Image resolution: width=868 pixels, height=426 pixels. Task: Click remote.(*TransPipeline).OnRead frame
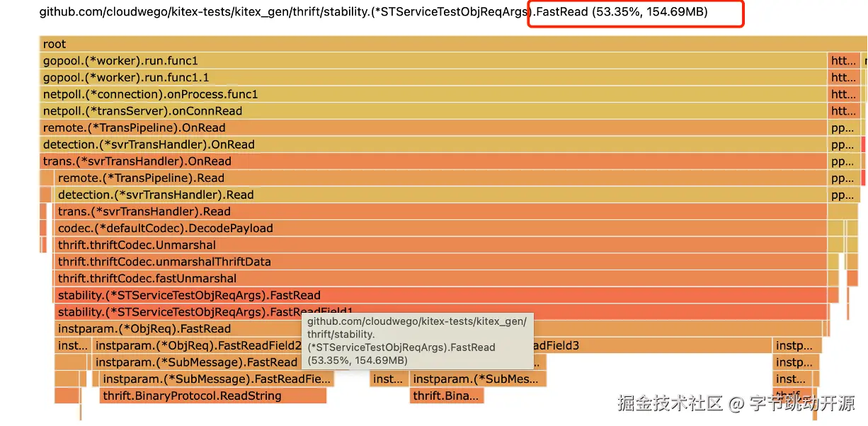[425, 128]
